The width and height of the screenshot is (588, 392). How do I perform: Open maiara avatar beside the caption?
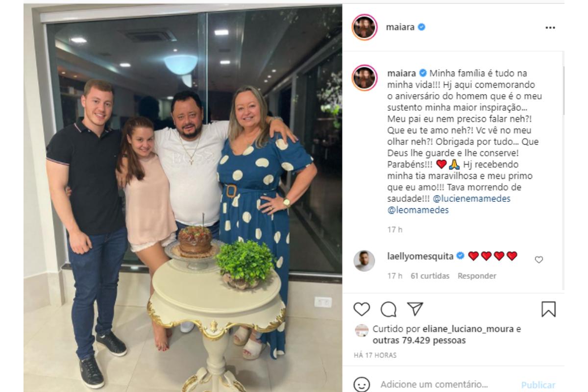pyautogui.click(x=364, y=78)
